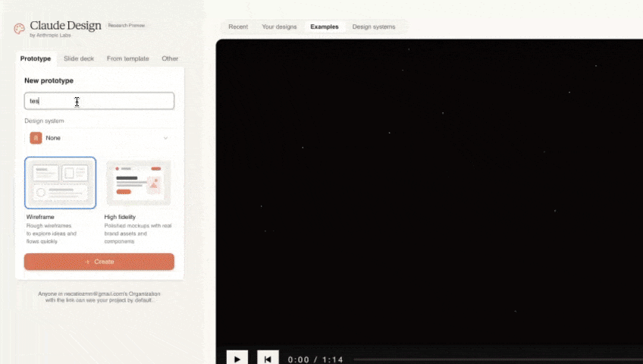The height and width of the screenshot is (364, 643).
Task: Select the Examples tab
Action: coord(325,27)
